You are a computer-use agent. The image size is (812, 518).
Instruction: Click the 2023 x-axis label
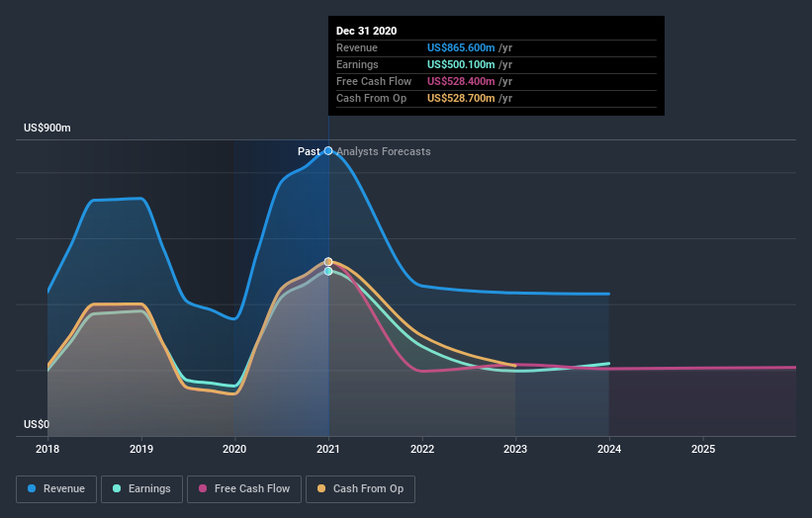tap(516, 449)
